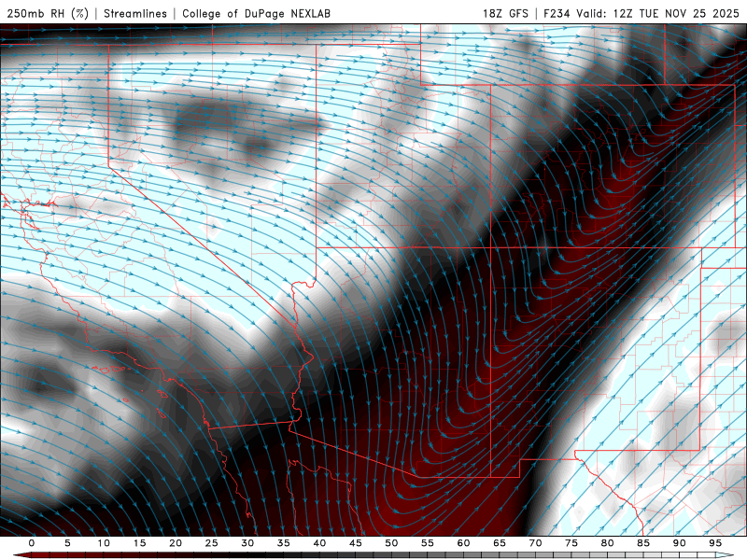747x560 pixels.
Task: Click the color scale label "0"
Action: tap(32, 543)
